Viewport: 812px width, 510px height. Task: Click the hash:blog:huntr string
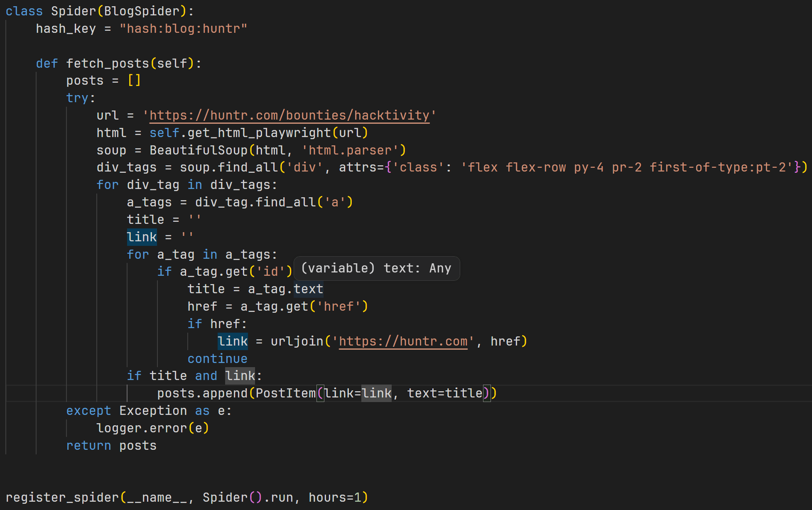pyautogui.click(x=183, y=29)
